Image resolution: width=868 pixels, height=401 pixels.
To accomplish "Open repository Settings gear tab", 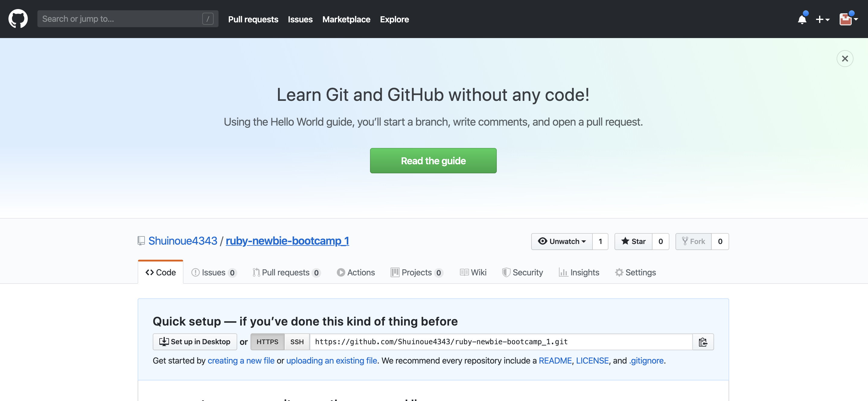I will click(635, 272).
